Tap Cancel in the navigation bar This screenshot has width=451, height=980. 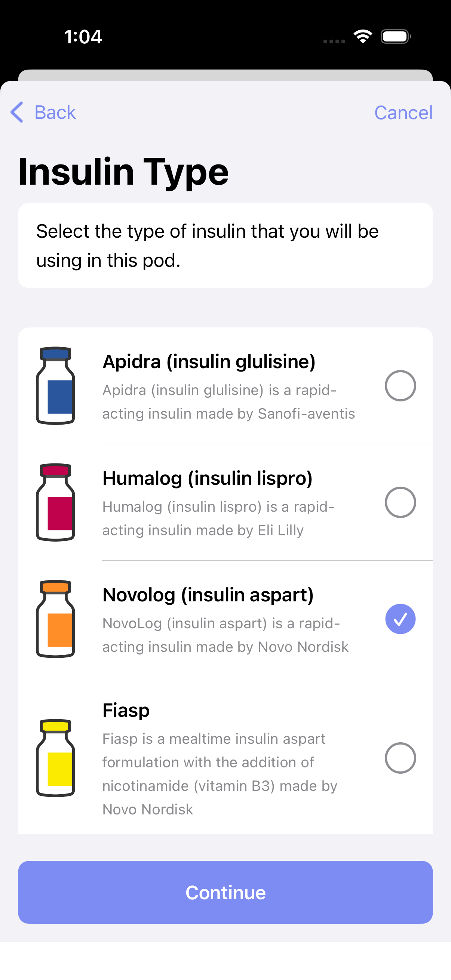(404, 113)
